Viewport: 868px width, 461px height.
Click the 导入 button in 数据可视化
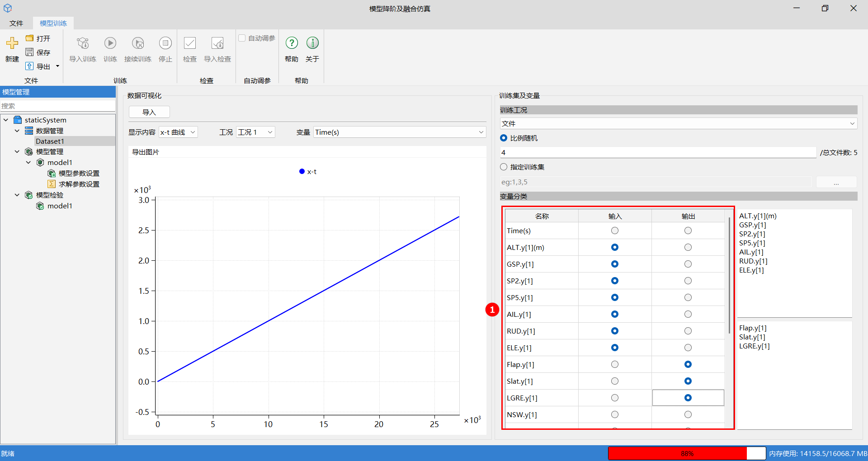click(x=149, y=112)
